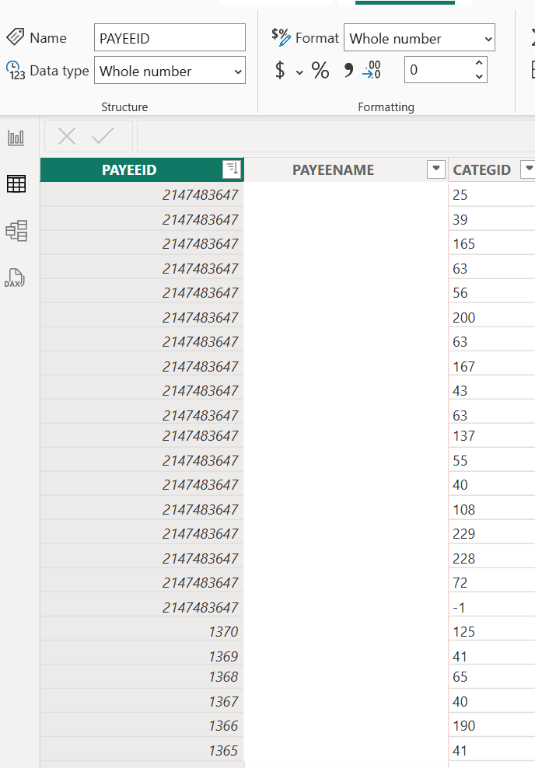Image resolution: width=535 pixels, height=768 pixels.
Task: Select PAYEEID cell 1368
Action: click(142, 676)
